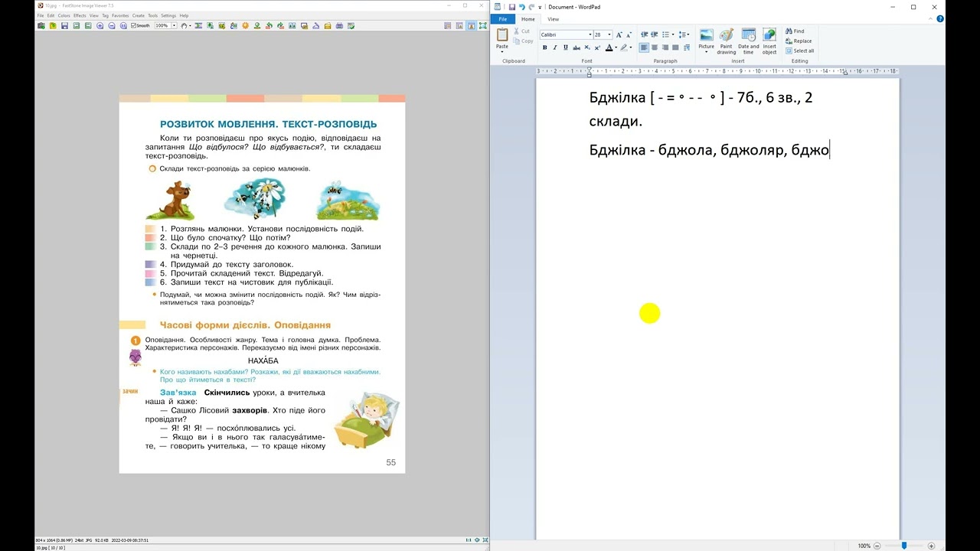Click the sun-shaped adjust lighting icon in FastStone
Viewport: 980px width, 551px height.
tap(245, 25)
